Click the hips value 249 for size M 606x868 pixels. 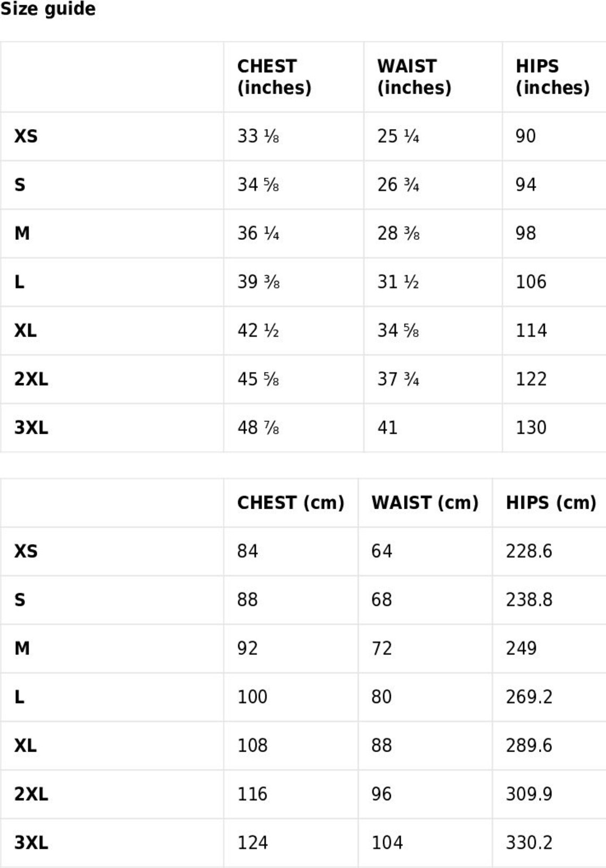pyautogui.click(x=521, y=648)
